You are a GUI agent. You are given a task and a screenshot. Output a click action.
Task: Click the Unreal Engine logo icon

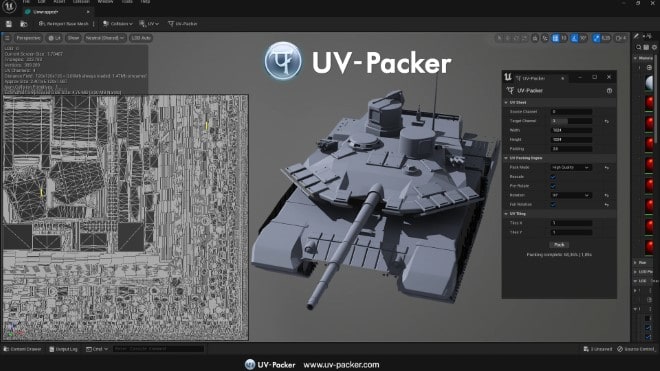[x=9, y=6]
